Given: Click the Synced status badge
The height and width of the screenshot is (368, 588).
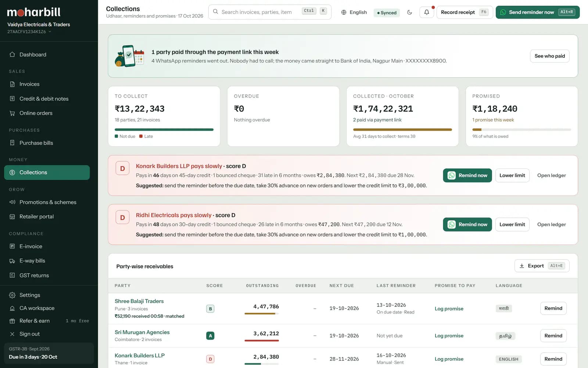Looking at the screenshot, I should (387, 13).
